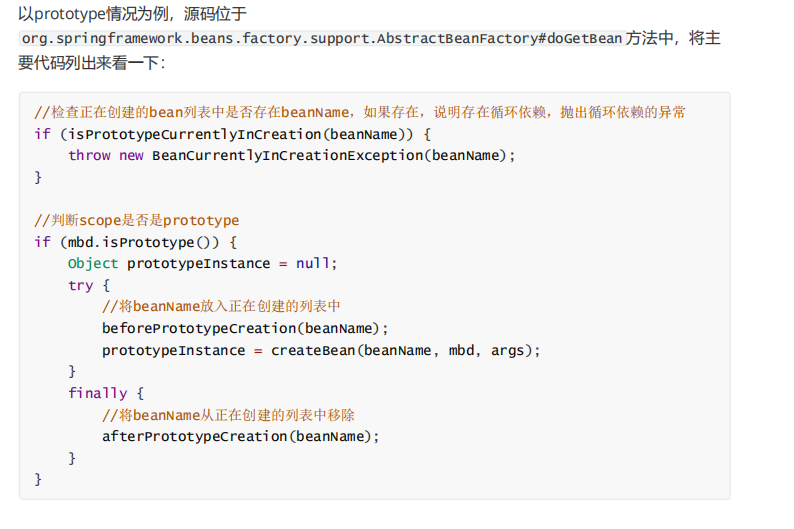The width and height of the screenshot is (794, 529).
Task: Click the prototypeInstance assignment variable before createBean
Action: pos(173,351)
